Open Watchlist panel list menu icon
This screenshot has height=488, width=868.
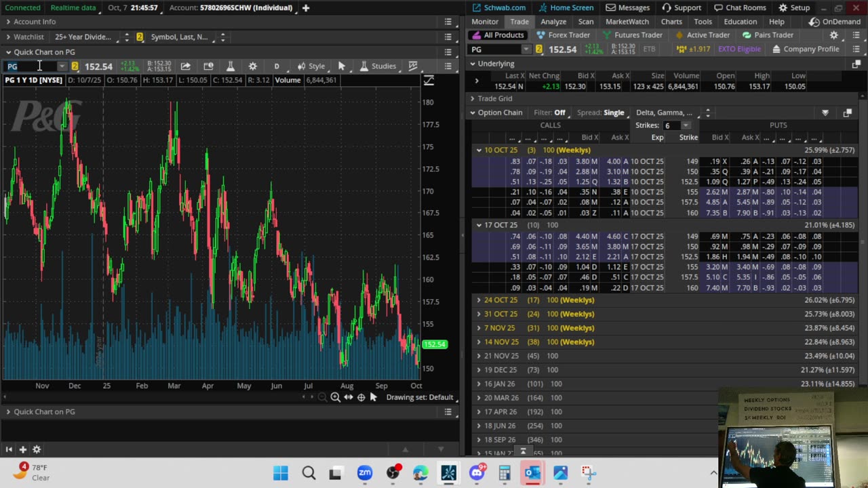pyautogui.click(x=448, y=37)
